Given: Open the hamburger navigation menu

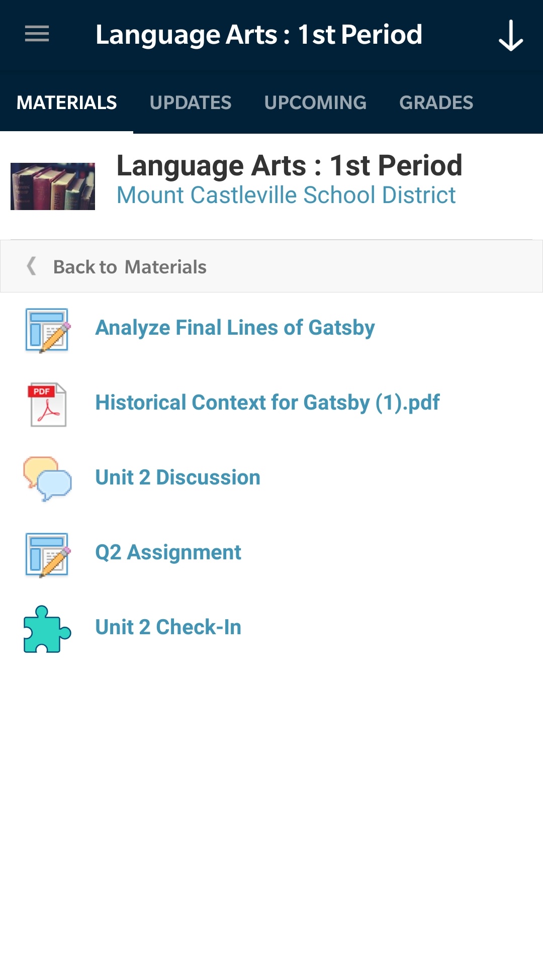Looking at the screenshot, I should 37,34.
